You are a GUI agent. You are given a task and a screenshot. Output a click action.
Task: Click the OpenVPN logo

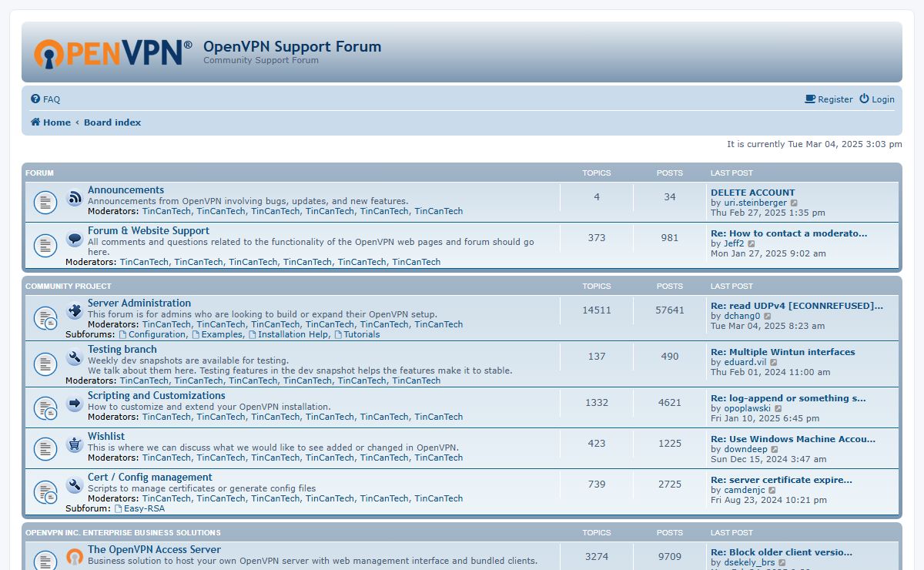pos(112,52)
